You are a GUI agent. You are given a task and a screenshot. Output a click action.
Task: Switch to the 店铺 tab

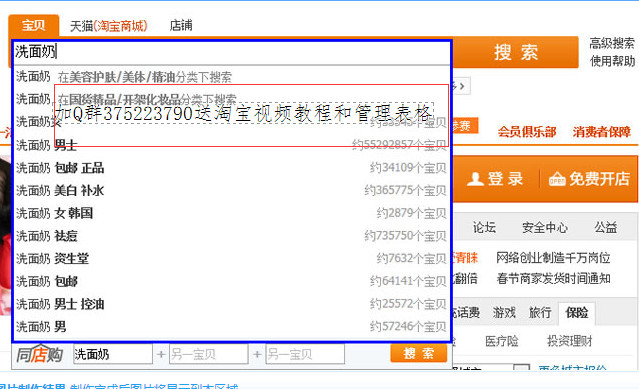coord(181,26)
